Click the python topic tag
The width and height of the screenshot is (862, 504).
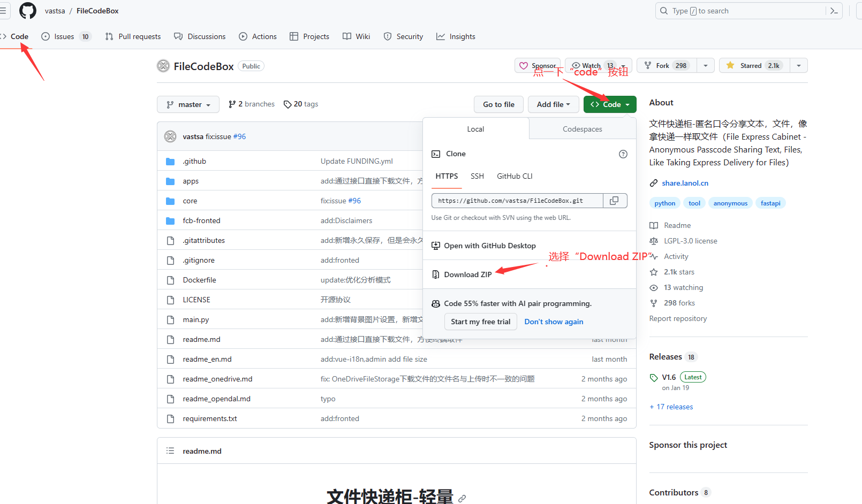tap(665, 203)
